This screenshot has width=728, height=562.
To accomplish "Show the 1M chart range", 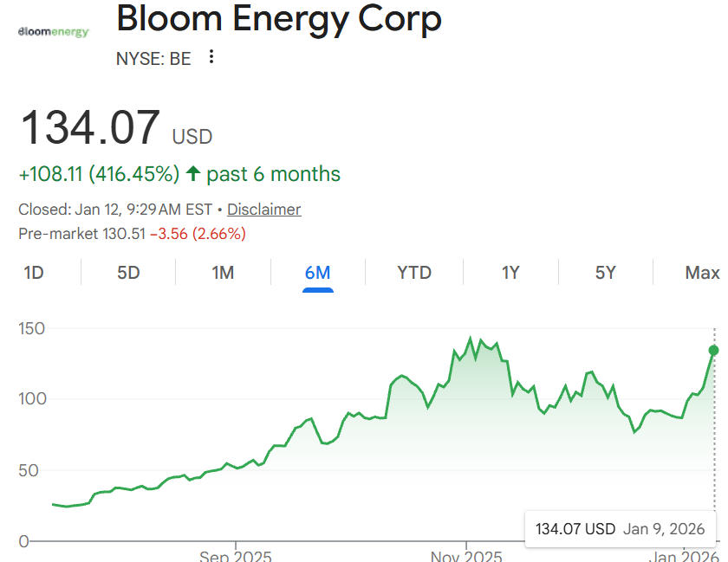I will 223,274.
